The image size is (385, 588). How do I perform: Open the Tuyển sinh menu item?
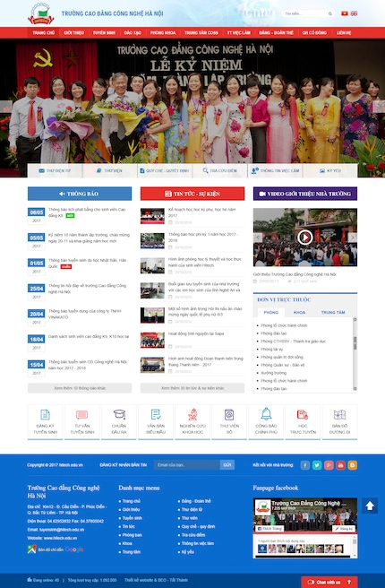[x=104, y=32]
